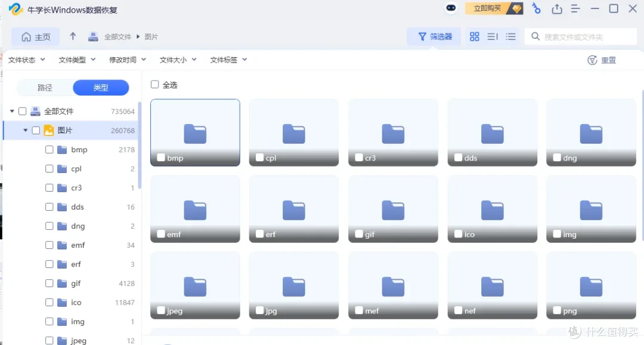Open the erf folder card

[293, 209]
